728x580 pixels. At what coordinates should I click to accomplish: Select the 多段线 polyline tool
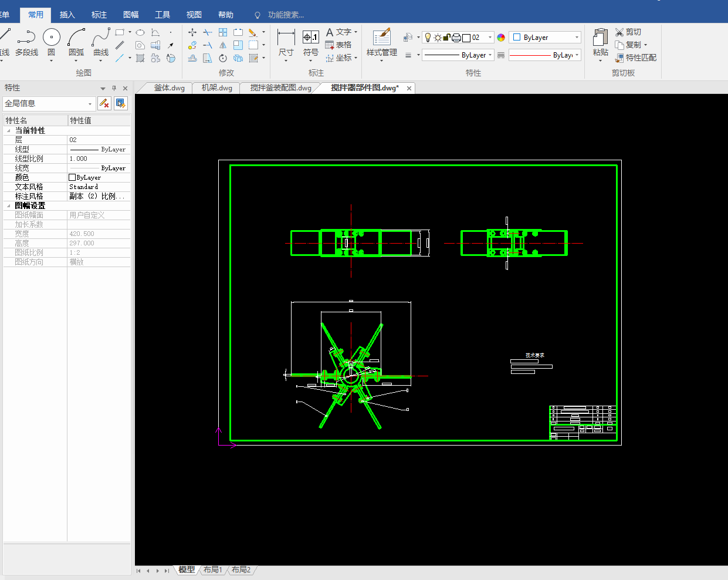click(26, 43)
